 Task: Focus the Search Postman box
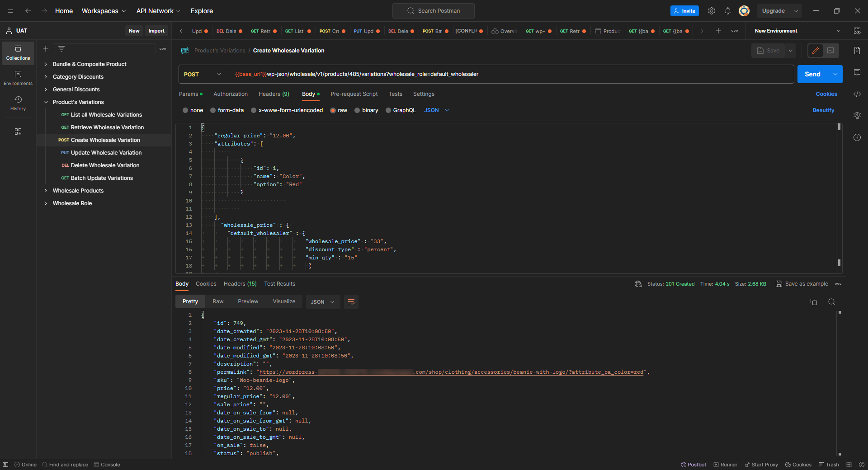[x=434, y=11]
